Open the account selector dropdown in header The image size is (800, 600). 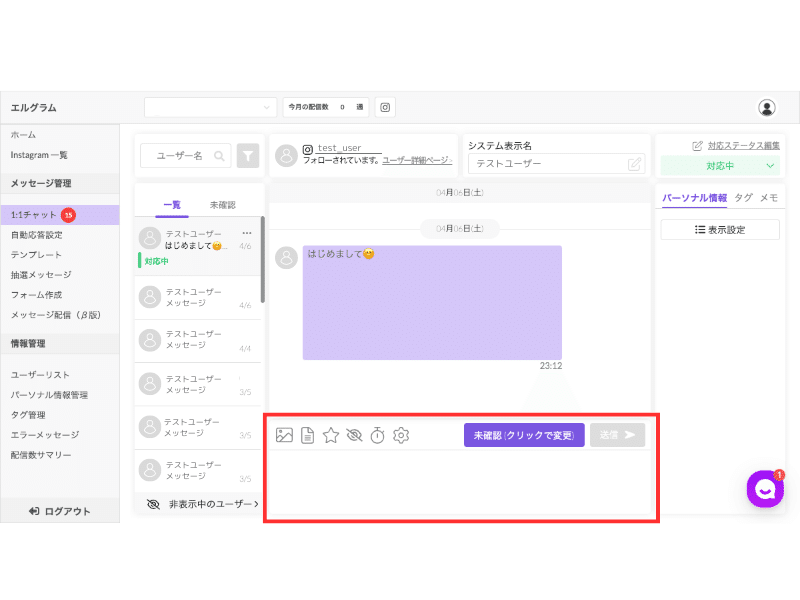[210, 107]
